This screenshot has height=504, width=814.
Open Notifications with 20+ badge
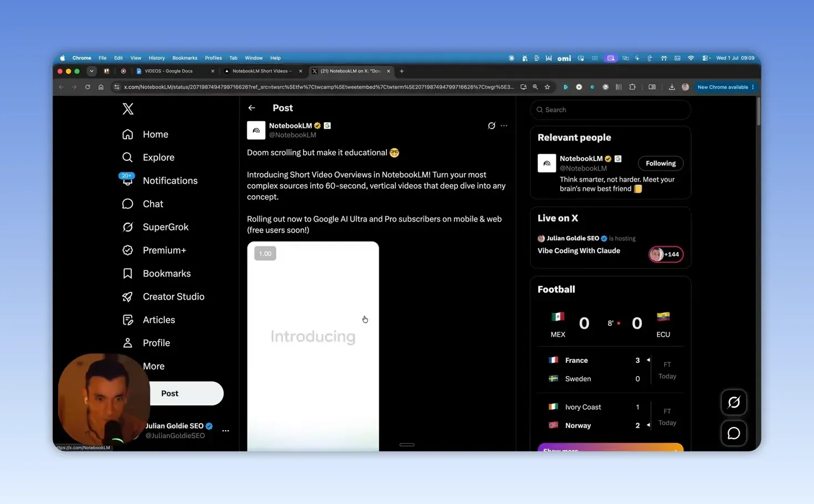(x=159, y=181)
